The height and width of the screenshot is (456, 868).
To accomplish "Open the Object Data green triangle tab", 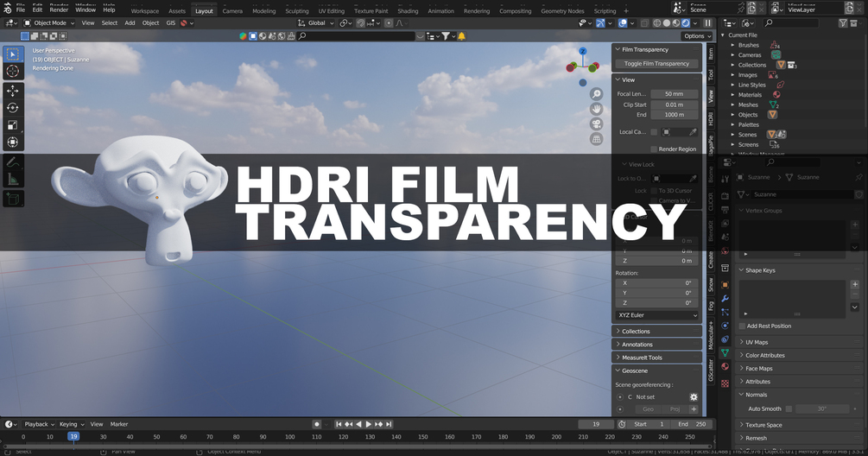I will (725, 352).
